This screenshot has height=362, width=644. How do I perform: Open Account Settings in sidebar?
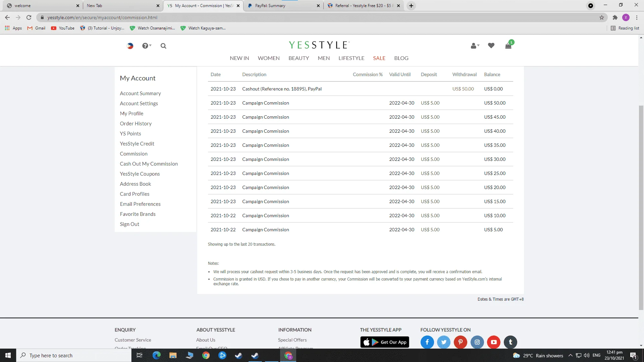(x=139, y=104)
